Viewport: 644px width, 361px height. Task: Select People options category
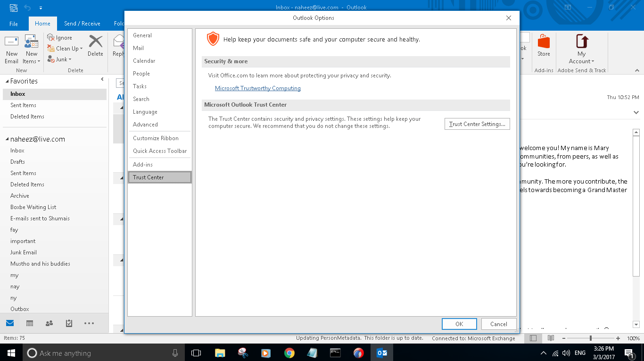click(160, 74)
